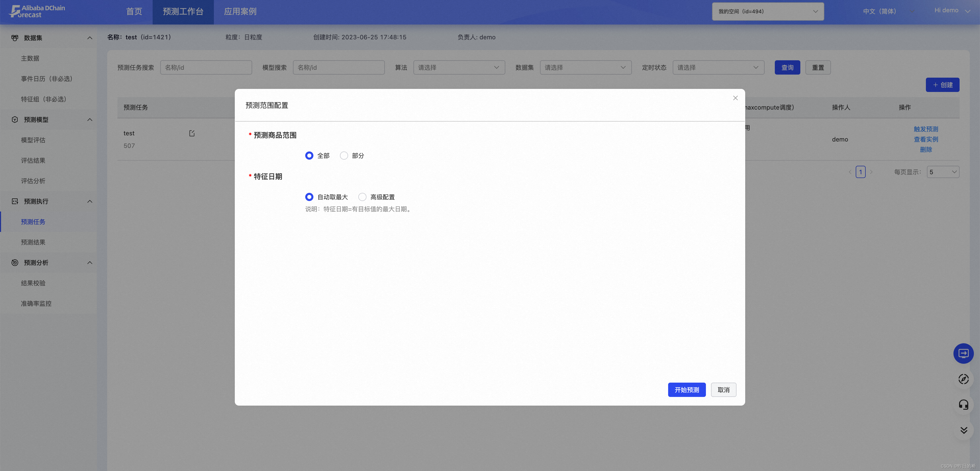Image resolution: width=980 pixels, height=471 pixels.
Task: Open the 我的空间 (id=494) workspace dropdown
Action: pos(768,11)
